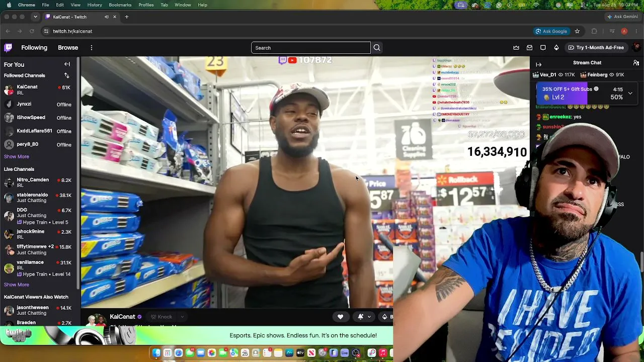Sort the Followed Channels list
Viewport: 644px width, 362px height.
pyautogui.click(x=66, y=75)
